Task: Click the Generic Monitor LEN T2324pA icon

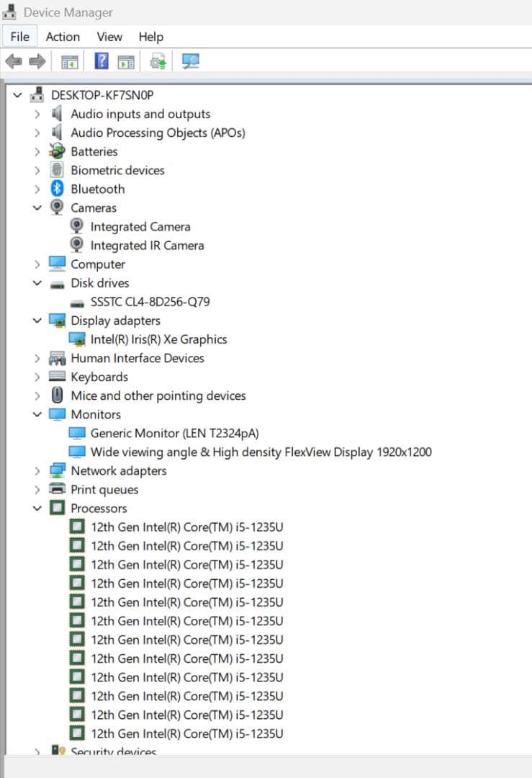Action: pos(77,433)
